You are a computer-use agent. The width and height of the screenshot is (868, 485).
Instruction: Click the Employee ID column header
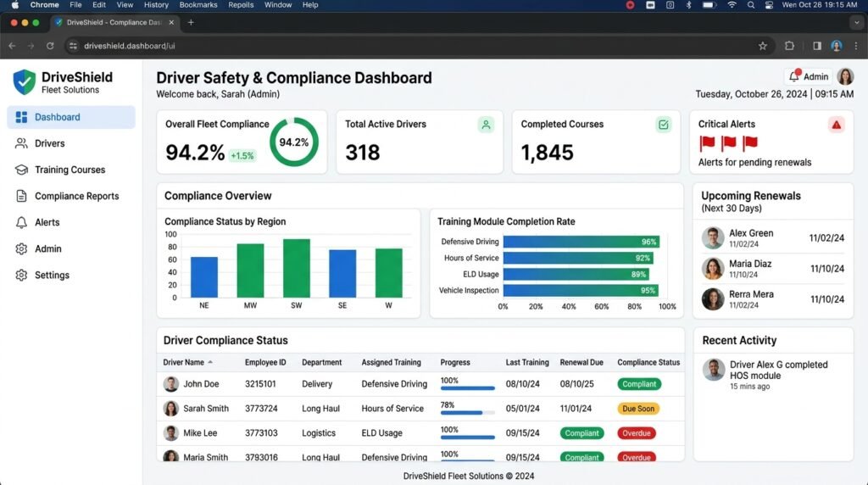tap(265, 363)
